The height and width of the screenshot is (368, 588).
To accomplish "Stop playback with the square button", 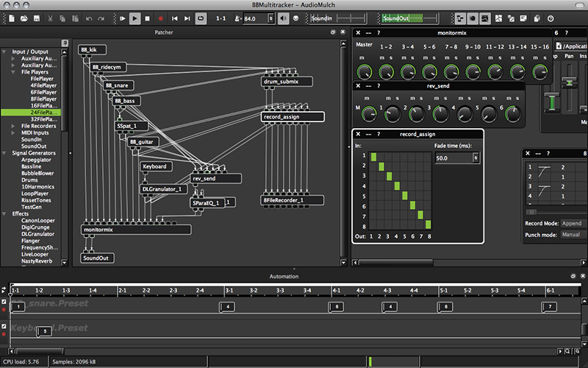I will [148, 18].
